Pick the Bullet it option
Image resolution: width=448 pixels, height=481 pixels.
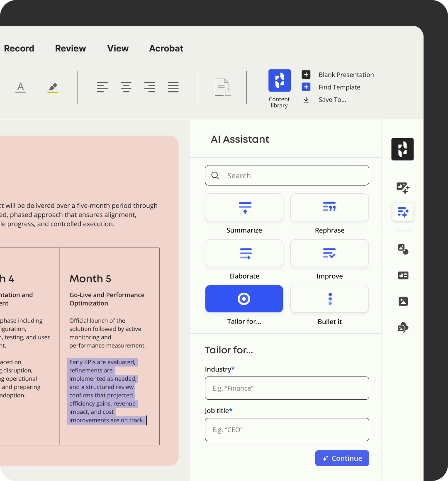[329, 299]
